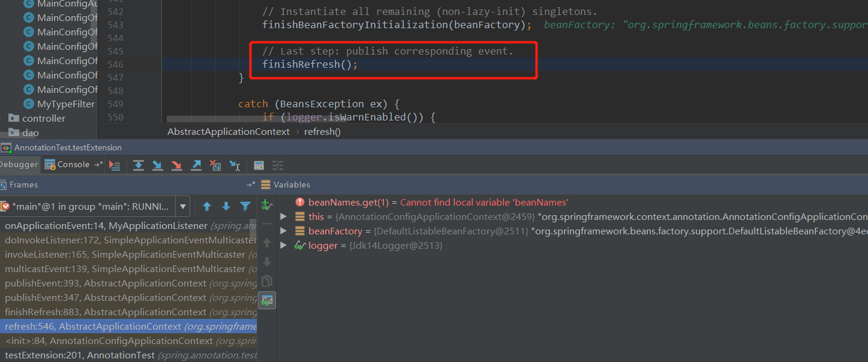The width and height of the screenshot is (868, 362).
Task: Move watch down arrow icon
Action: click(x=267, y=262)
